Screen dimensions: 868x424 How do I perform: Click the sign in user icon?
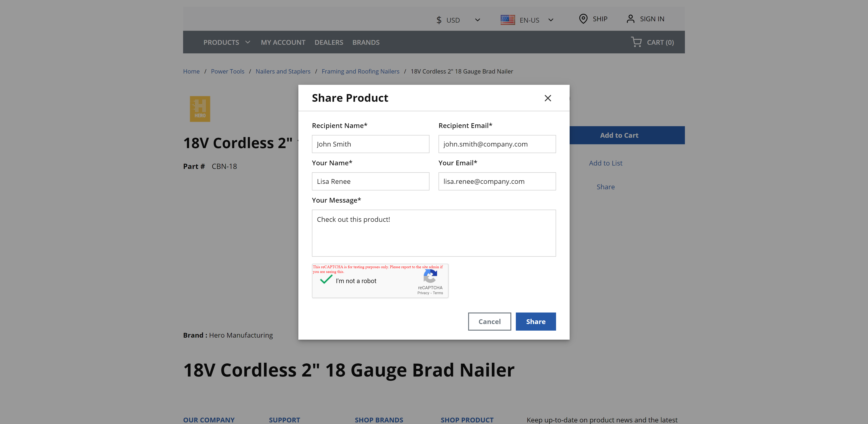tap(630, 19)
